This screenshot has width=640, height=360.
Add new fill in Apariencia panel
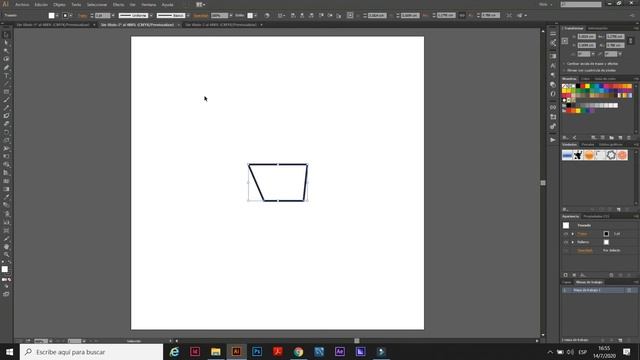click(574, 275)
